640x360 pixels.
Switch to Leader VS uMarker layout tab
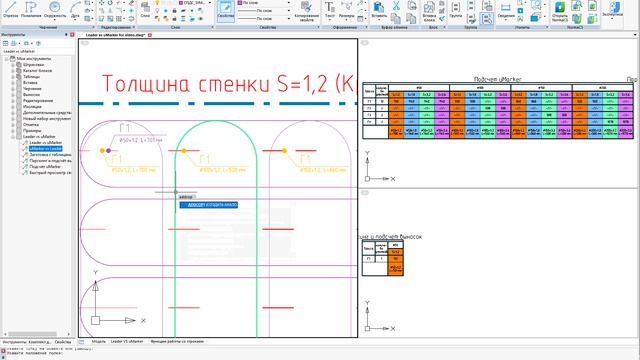[x=127, y=341]
